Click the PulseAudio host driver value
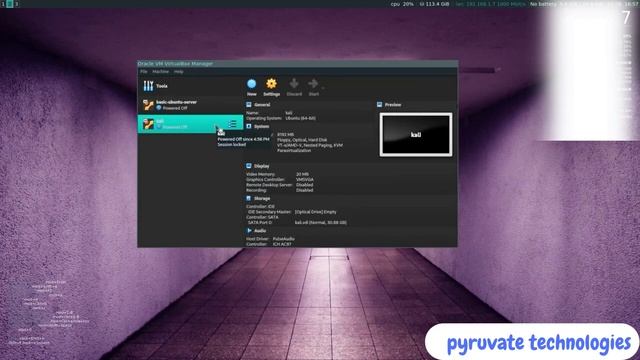Image resolution: width=640 pixels, height=360 pixels. pyautogui.click(x=284, y=239)
